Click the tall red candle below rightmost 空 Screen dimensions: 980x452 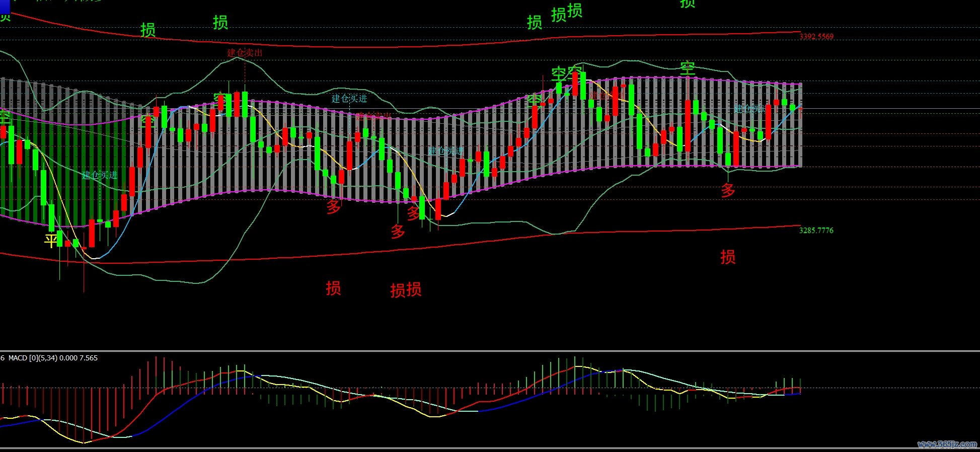(688, 126)
